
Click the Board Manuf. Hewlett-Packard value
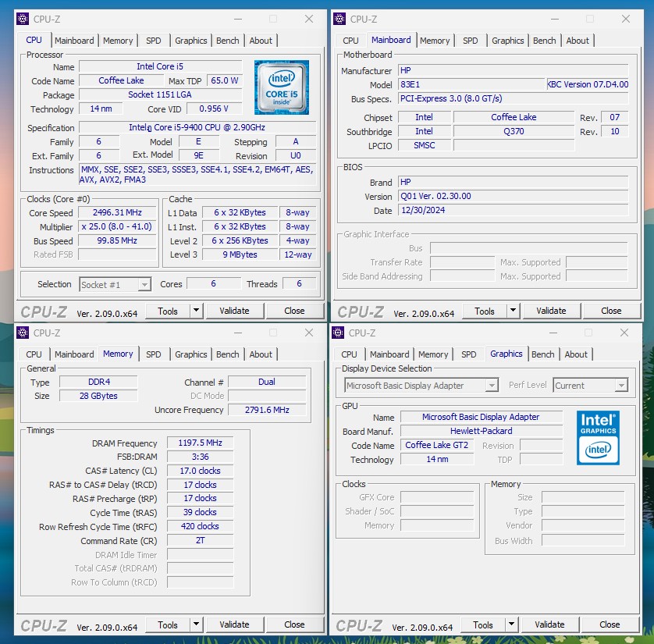pyautogui.click(x=482, y=431)
